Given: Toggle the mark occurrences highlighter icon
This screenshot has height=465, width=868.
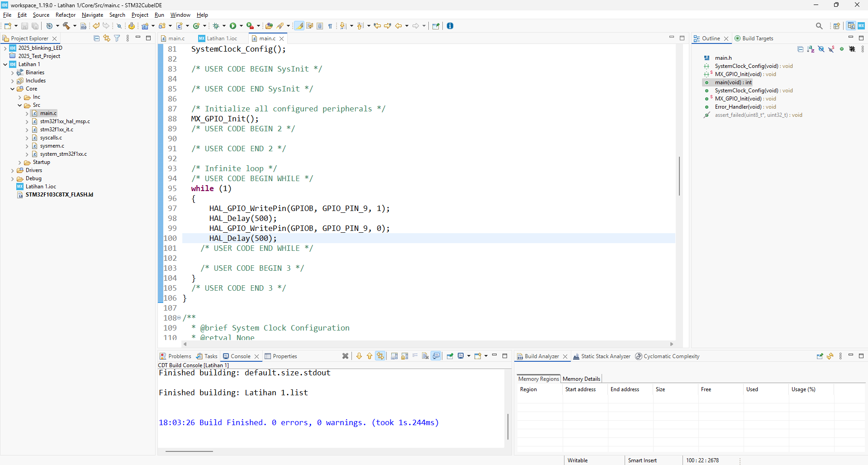Looking at the screenshot, I should tap(299, 26).
